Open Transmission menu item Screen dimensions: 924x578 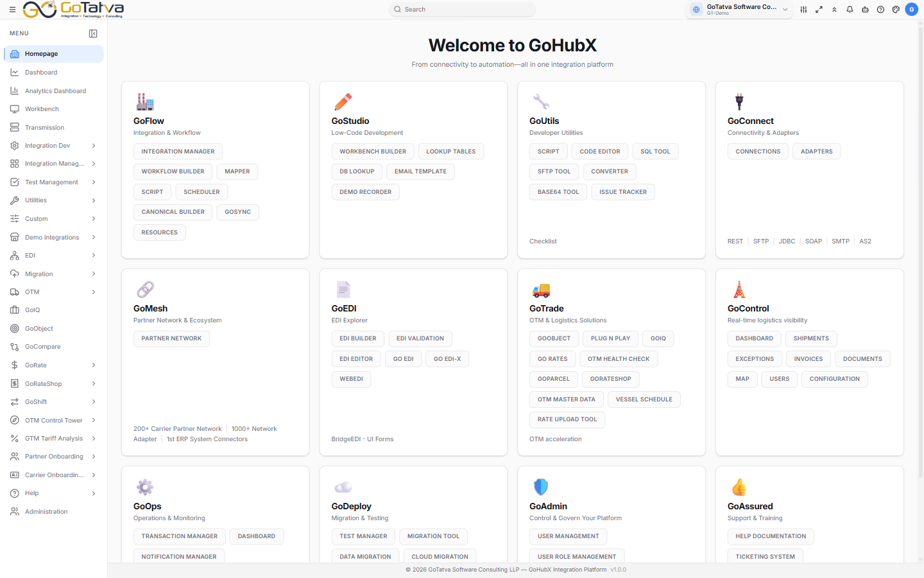pyautogui.click(x=54, y=128)
